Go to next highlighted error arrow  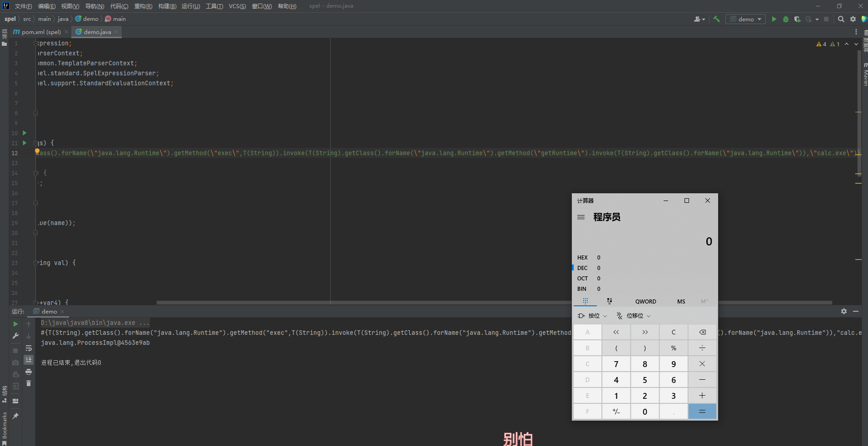coord(856,44)
